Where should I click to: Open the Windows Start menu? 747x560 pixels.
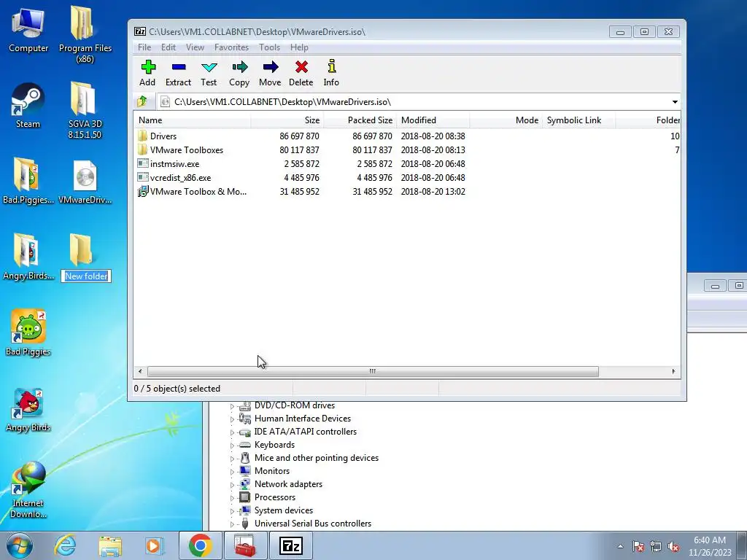coord(19,545)
